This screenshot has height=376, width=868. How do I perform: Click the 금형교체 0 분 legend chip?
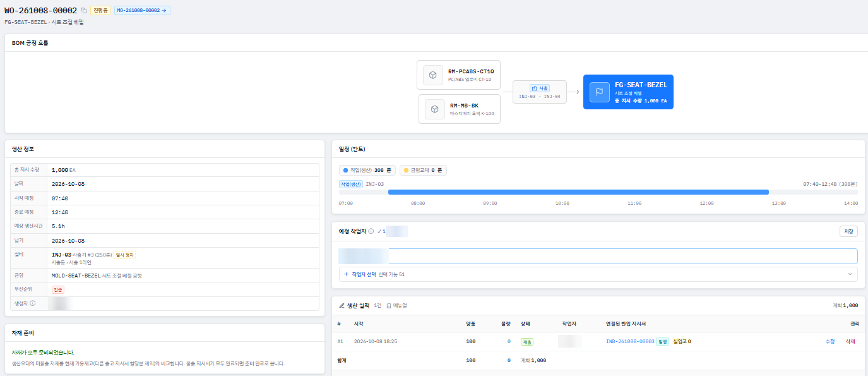tap(423, 171)
